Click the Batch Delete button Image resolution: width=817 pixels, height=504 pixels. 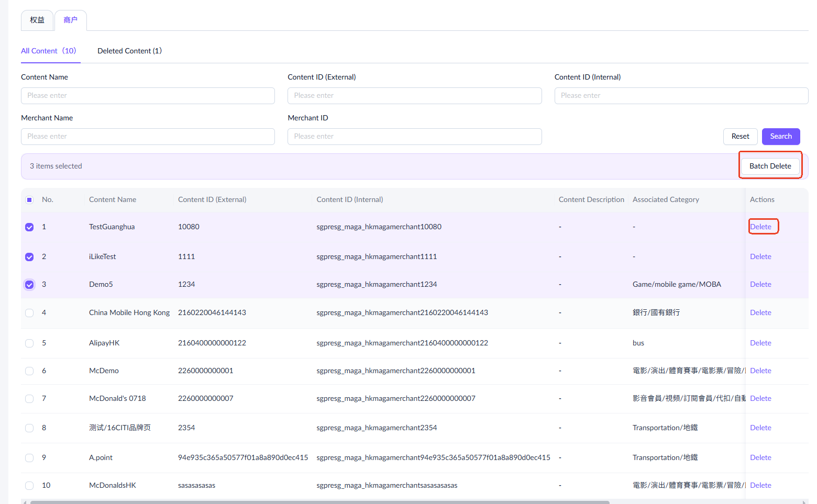point(770,166)
